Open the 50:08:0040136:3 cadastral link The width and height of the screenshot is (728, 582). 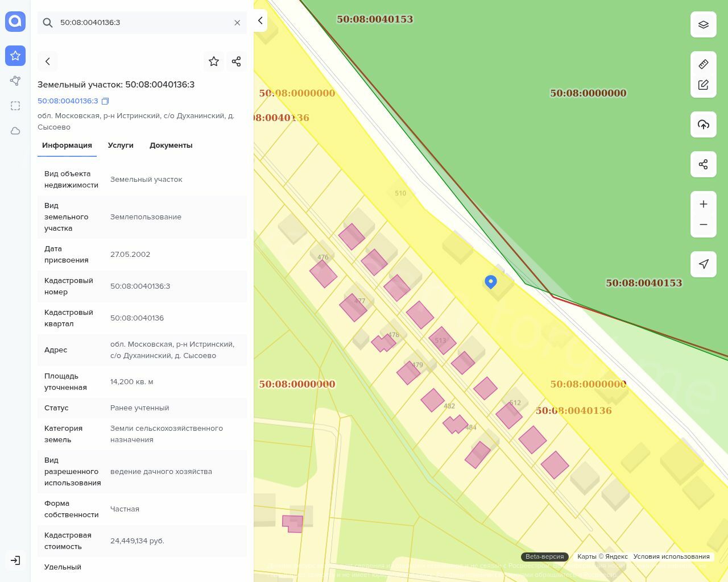[x=68, y=101]
